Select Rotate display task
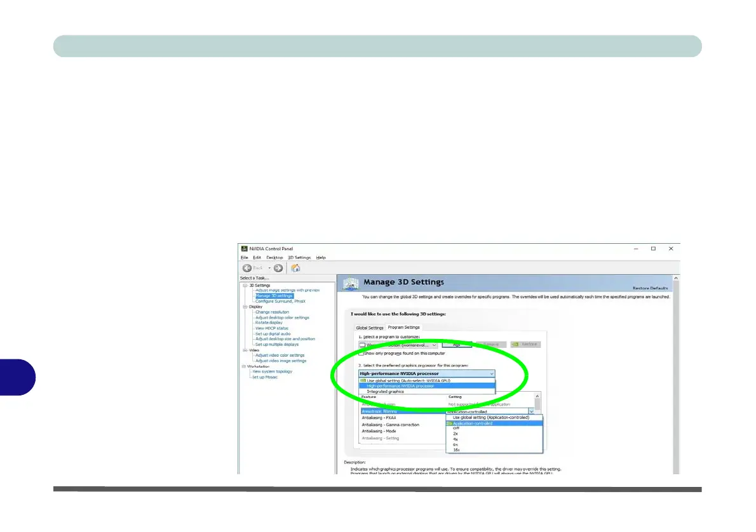756x532 pixels. pyautogui.click(x=269, y=323)
